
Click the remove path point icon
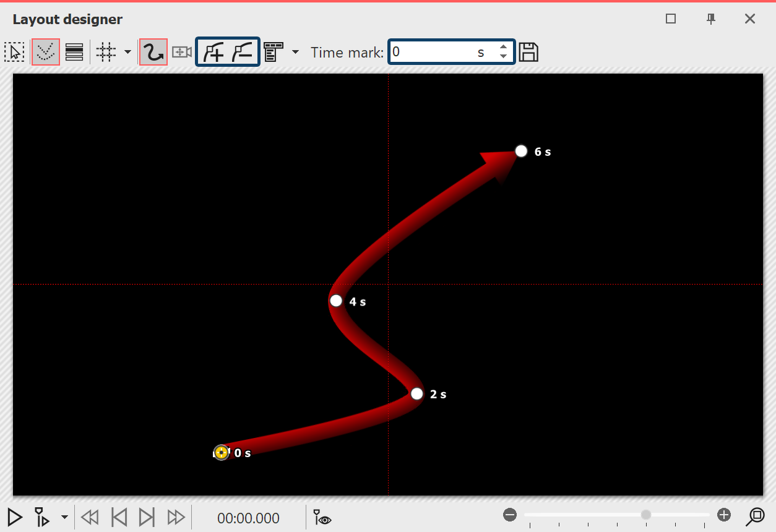coord(242,53)
